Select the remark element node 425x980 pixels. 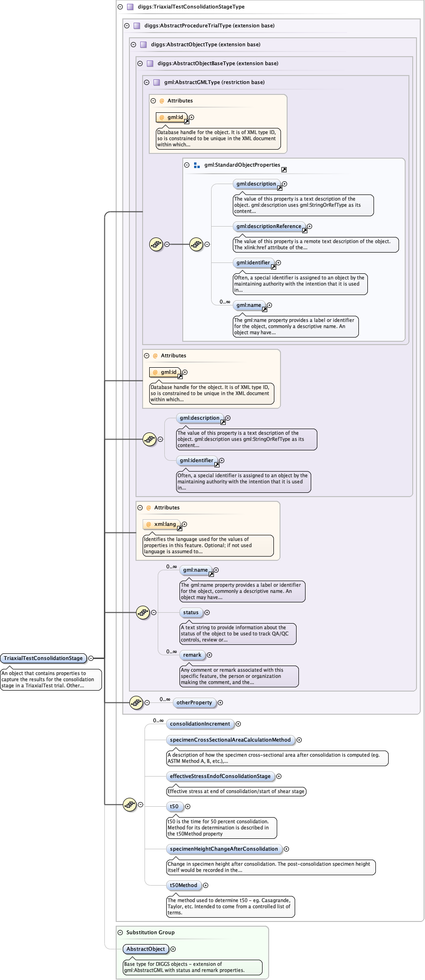coord(192,655)
